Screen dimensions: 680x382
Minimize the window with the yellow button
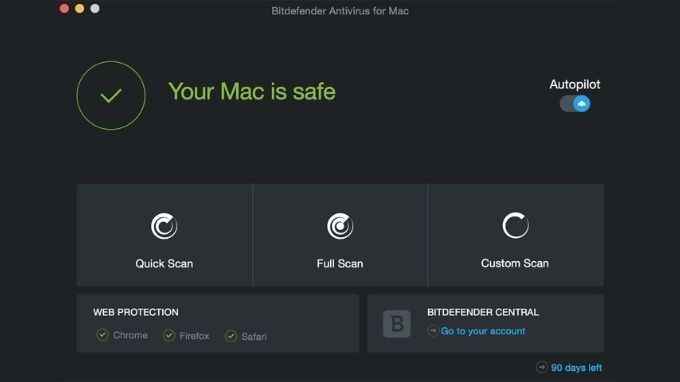[x=79, y=9]
